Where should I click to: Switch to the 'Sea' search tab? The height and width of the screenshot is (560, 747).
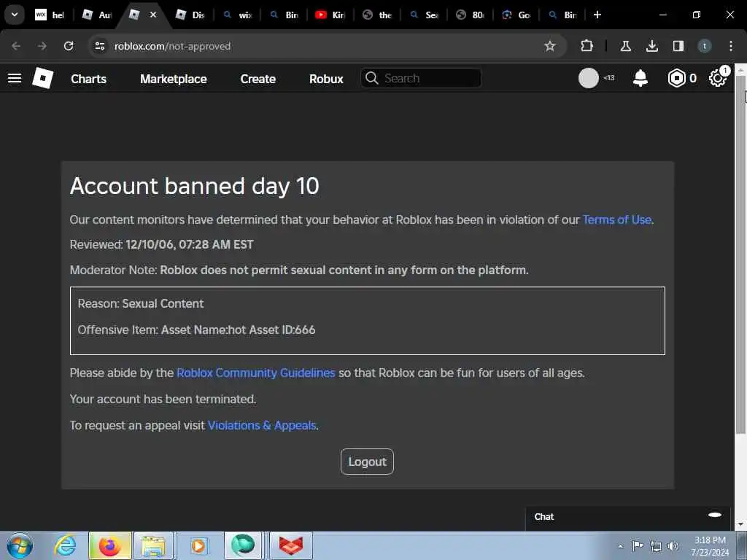[424, 15]
